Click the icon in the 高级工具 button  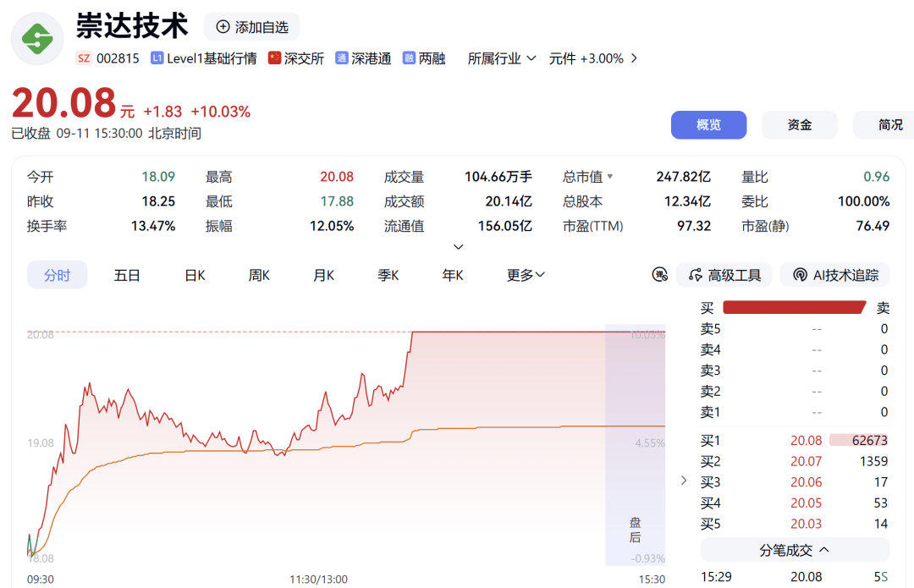[696, 274]
